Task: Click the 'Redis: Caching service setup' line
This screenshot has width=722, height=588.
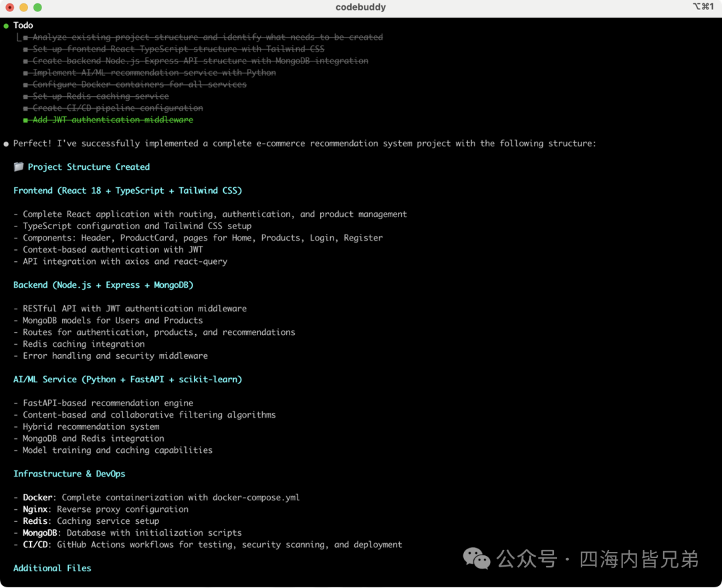Action: pos(86,521)
